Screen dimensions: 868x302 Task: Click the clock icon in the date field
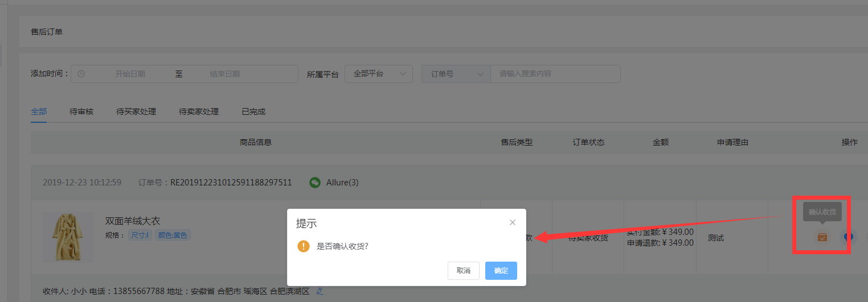click(x=81, y=74)
